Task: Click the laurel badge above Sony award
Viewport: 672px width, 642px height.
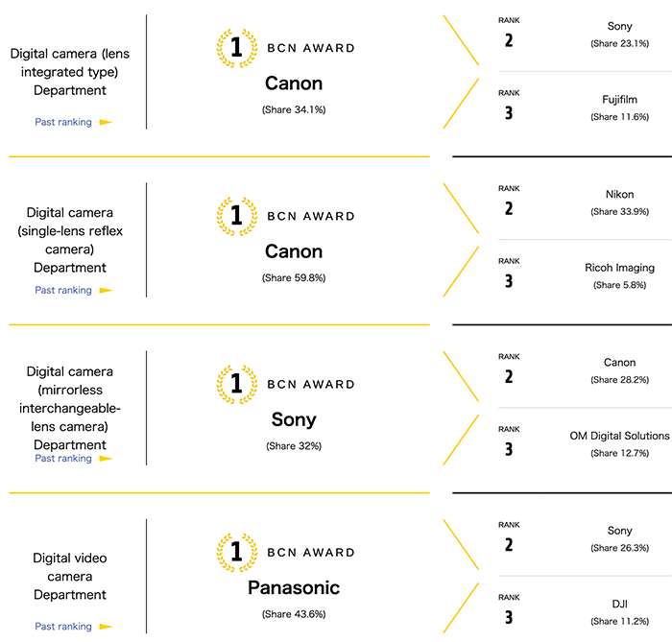Action: pyautogui.click(x=236, y=384)
